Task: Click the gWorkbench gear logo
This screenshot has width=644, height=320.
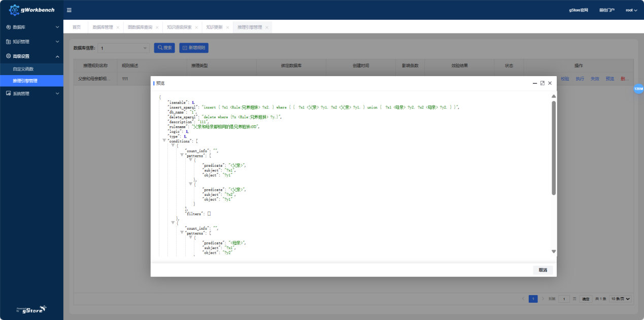Action: [15, 10]
